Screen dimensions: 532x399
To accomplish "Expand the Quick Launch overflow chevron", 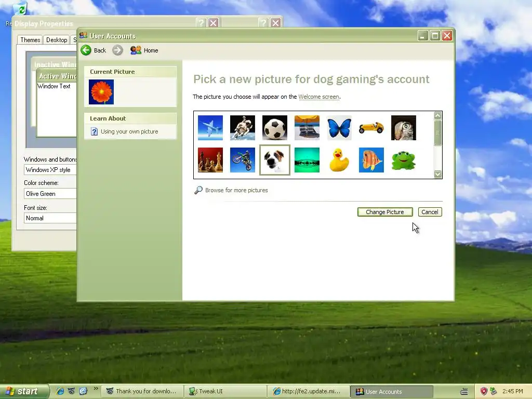I will tap(96, 389).
